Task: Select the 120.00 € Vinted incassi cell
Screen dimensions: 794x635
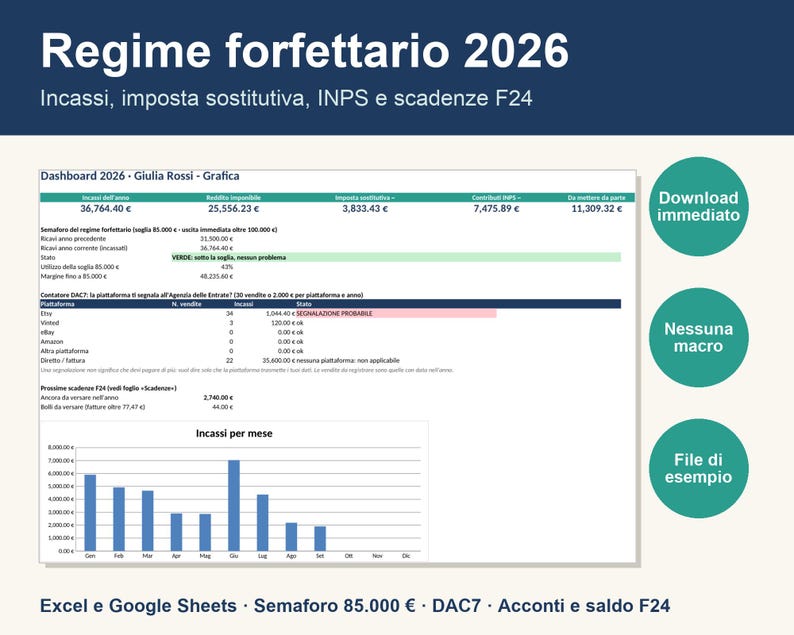Action: click(283, 323)
